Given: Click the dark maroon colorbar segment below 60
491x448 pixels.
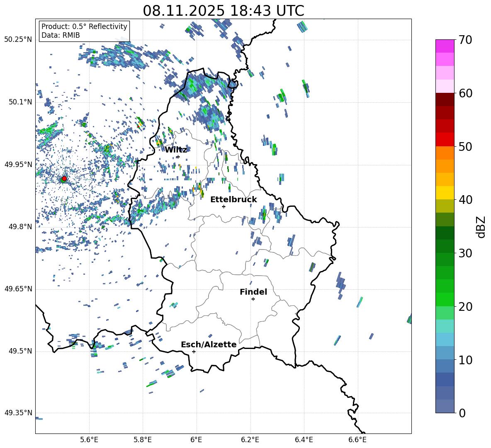Looking at the screenshot, I should click(x=445, y=99).
